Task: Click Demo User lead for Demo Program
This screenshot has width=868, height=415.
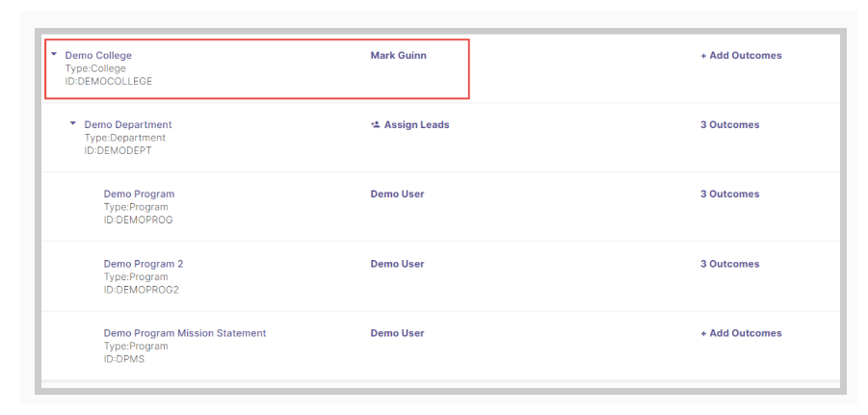Action: pos(398,195)
